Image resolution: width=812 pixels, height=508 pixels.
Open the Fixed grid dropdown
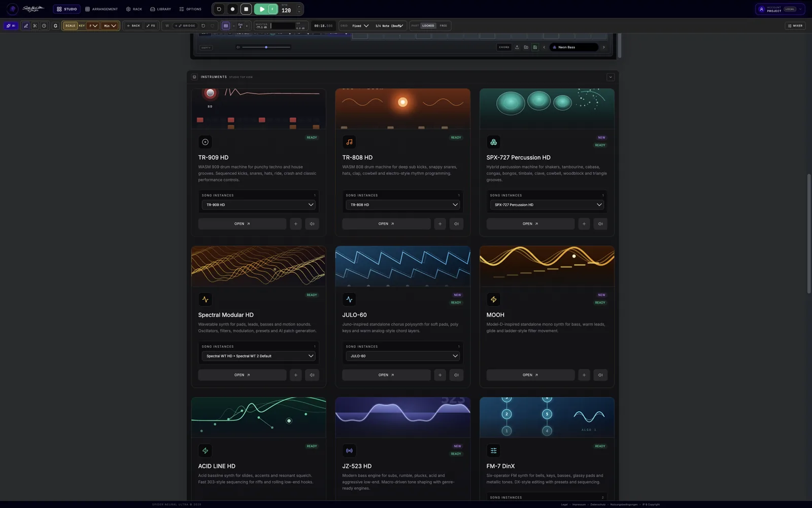point(360,25)
